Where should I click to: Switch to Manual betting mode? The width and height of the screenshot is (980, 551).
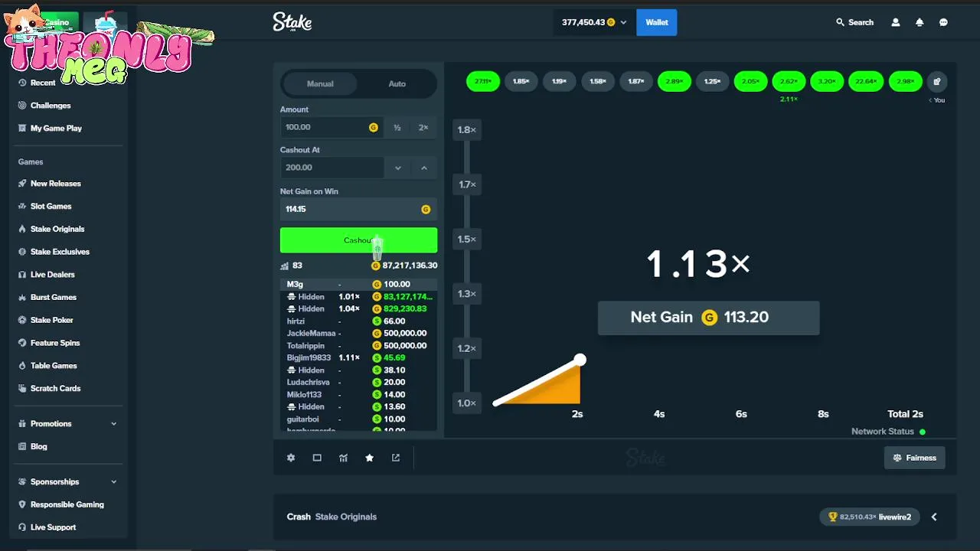click(x=320, y=84)
